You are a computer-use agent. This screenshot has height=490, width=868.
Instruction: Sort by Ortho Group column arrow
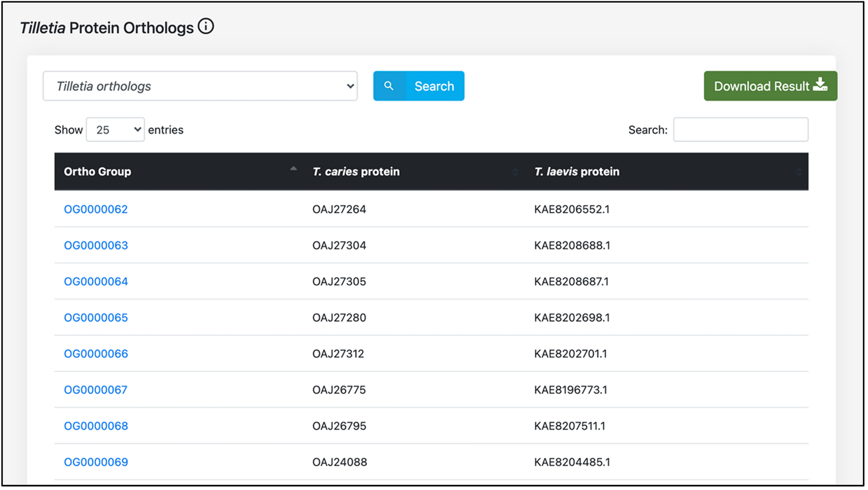pyautogui.click(x=293, y=169)
